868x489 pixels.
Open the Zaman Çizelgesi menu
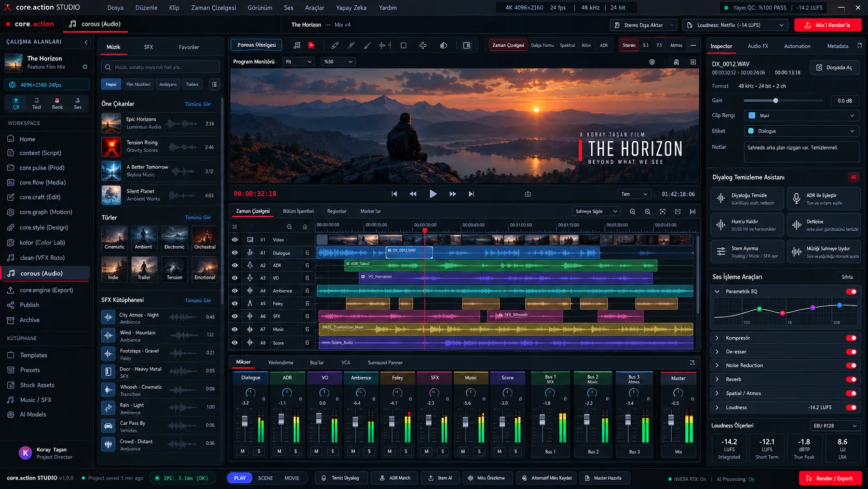213,8
